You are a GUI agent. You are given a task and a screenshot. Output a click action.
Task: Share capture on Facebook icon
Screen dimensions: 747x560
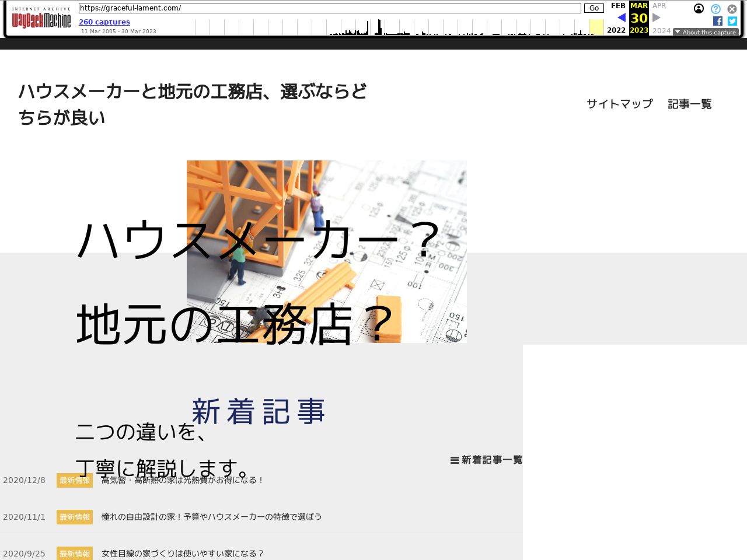[x=718, y=21]
